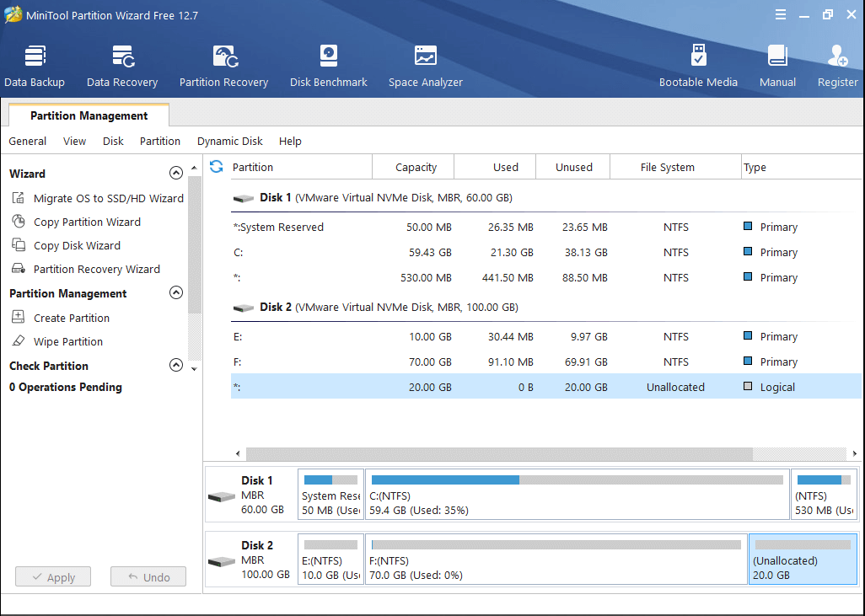This screenshot has height=616, width=865.
Task: Open the Manual
Action: click(777, 67)
